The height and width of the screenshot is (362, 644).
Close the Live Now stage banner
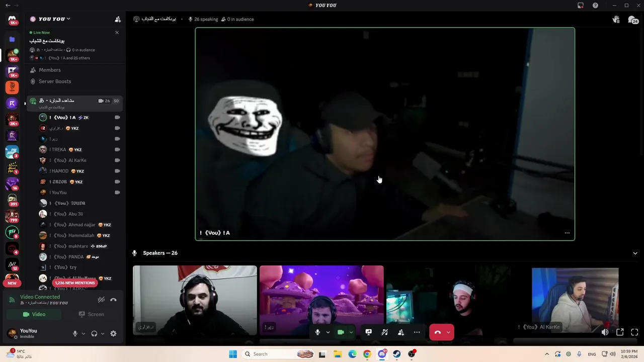tap(117, 33)
